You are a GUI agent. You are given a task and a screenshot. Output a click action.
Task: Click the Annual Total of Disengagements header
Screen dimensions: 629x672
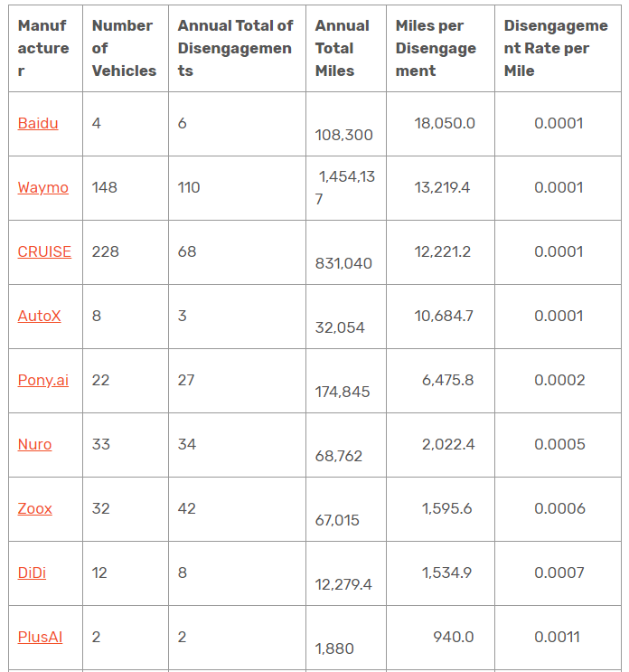tap(235, 48)
